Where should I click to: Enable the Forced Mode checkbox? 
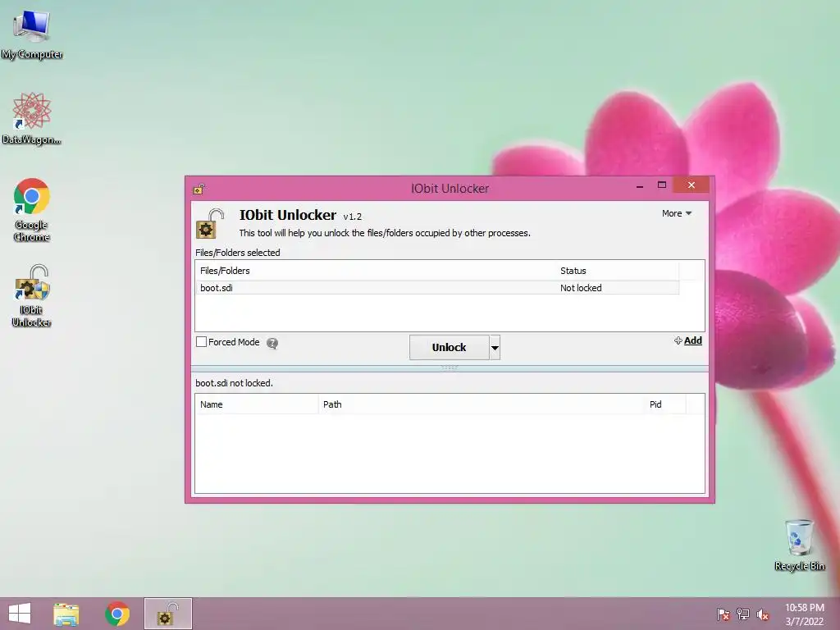[x=202, y=342]
